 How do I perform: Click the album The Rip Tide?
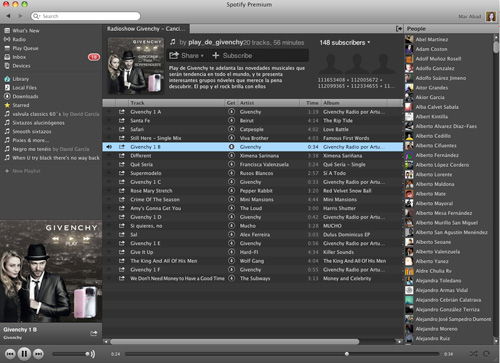tap(338, 120)
